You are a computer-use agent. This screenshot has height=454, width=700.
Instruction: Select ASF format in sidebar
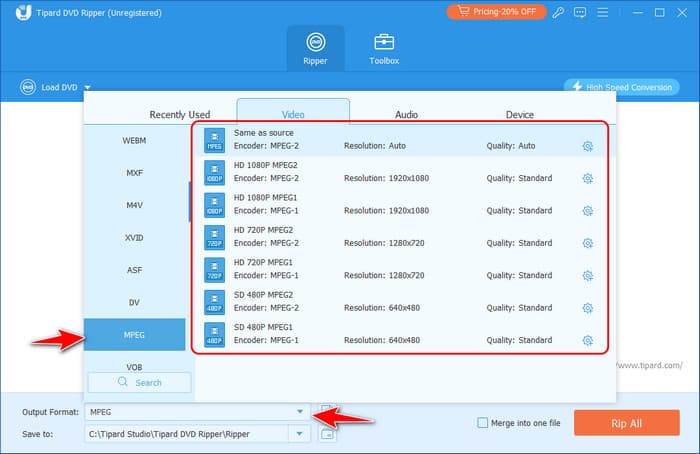(x=134, y=270)
